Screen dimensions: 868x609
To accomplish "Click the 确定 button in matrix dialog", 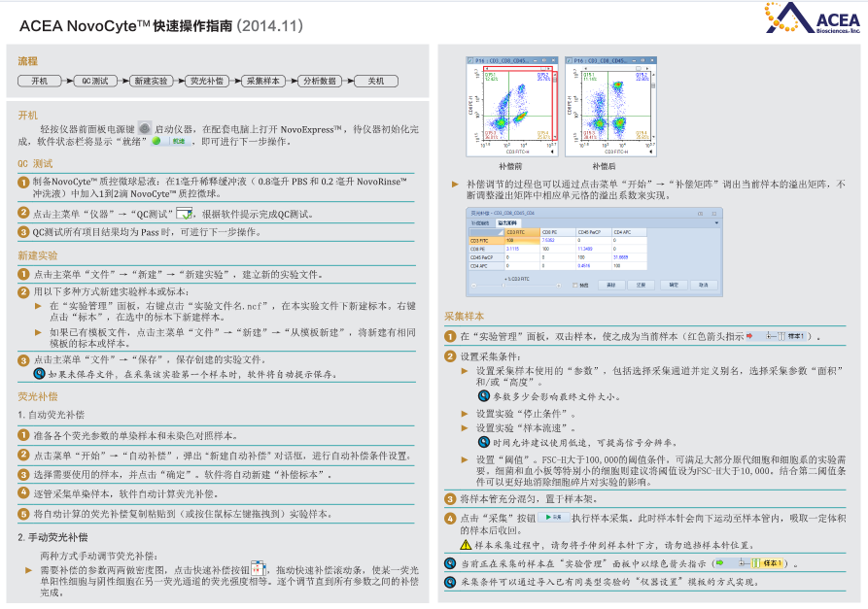I will tap(674, 285).
